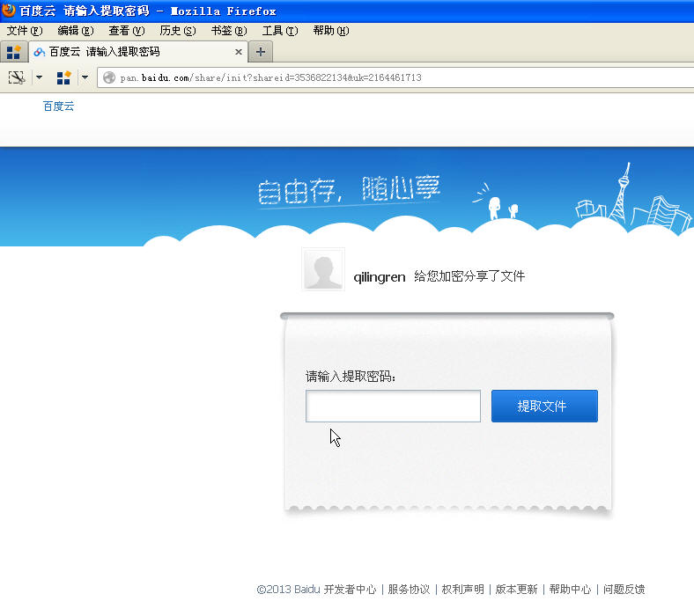This screenshot has height=616, width=694.
Task: Select the 百度云 请输入提取密码 tab
Action: pyautogui.click(x=138, y=52)
